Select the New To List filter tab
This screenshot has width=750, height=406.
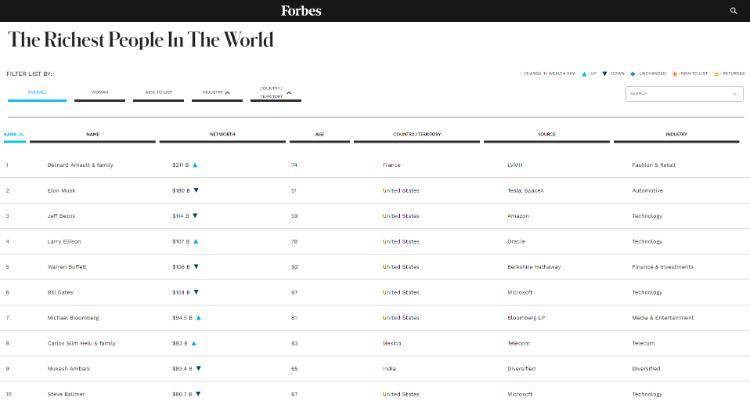pos(158,92)
